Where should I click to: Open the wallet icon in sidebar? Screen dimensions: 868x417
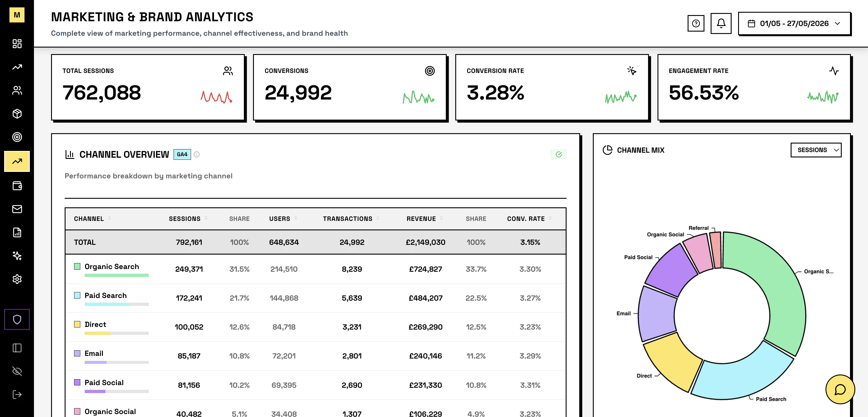17,186
